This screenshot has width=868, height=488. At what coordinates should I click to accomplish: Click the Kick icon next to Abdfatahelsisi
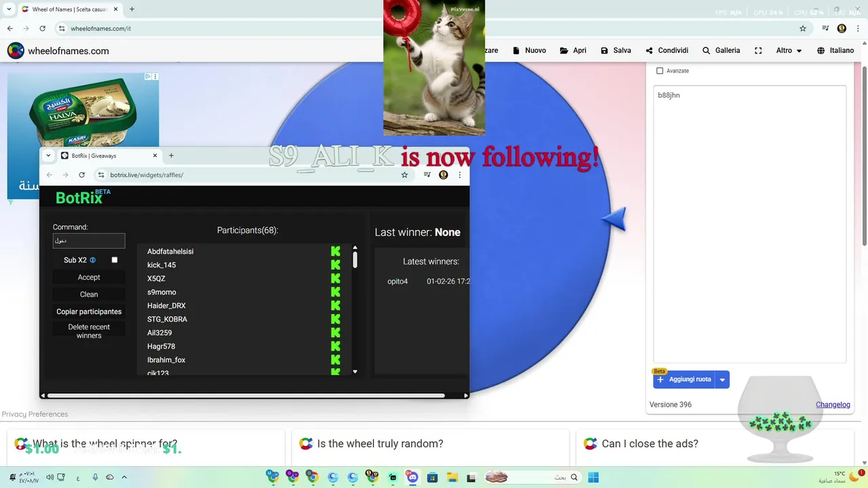coord(336,251)
